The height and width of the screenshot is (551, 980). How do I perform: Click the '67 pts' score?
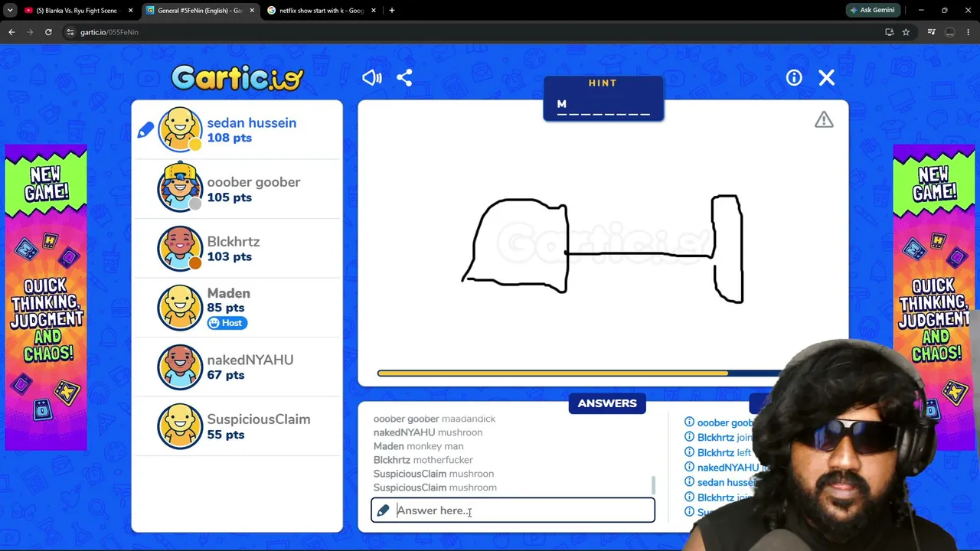click(x=226, y=375)
